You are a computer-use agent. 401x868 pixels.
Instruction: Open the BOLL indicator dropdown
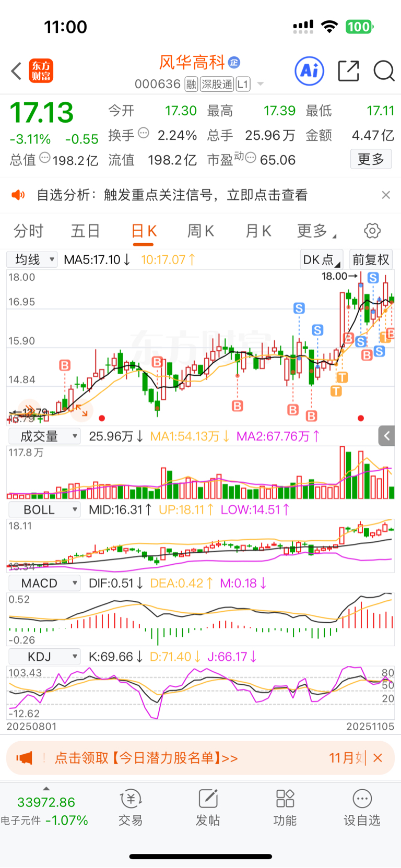44,510
